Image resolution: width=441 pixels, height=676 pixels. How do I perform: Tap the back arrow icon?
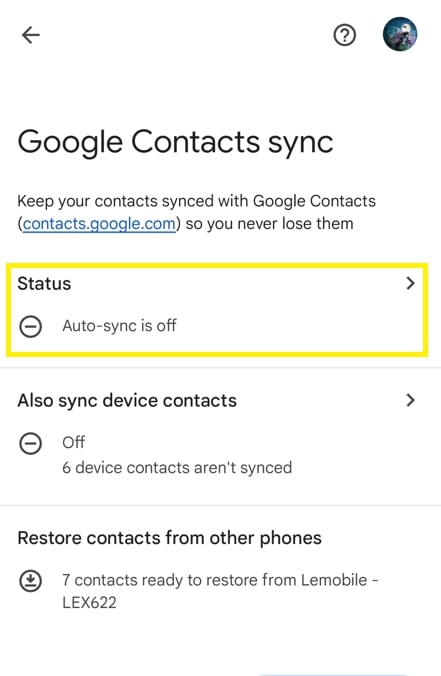pos(31,35)
